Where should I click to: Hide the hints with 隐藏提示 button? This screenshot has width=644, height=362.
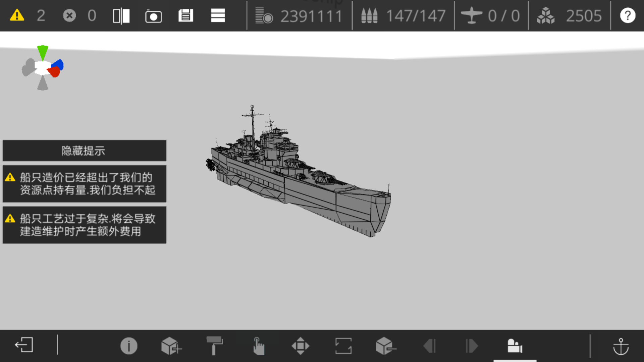point(84,150)
